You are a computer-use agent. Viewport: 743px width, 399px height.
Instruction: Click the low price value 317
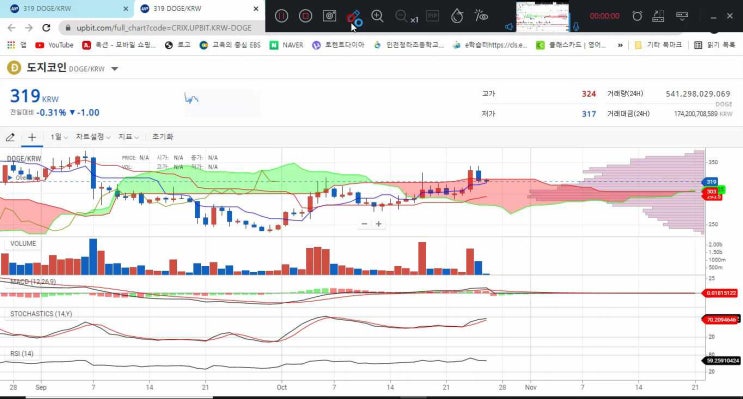point(589,114)
